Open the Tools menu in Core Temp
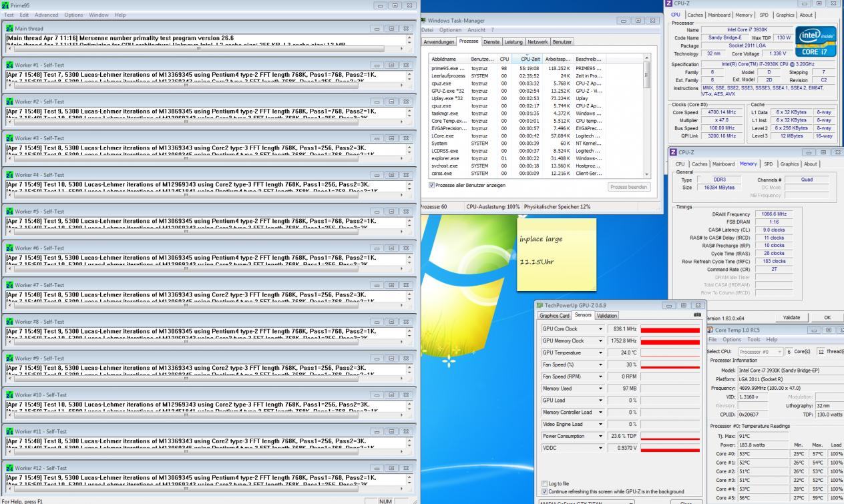 [755, 339]
